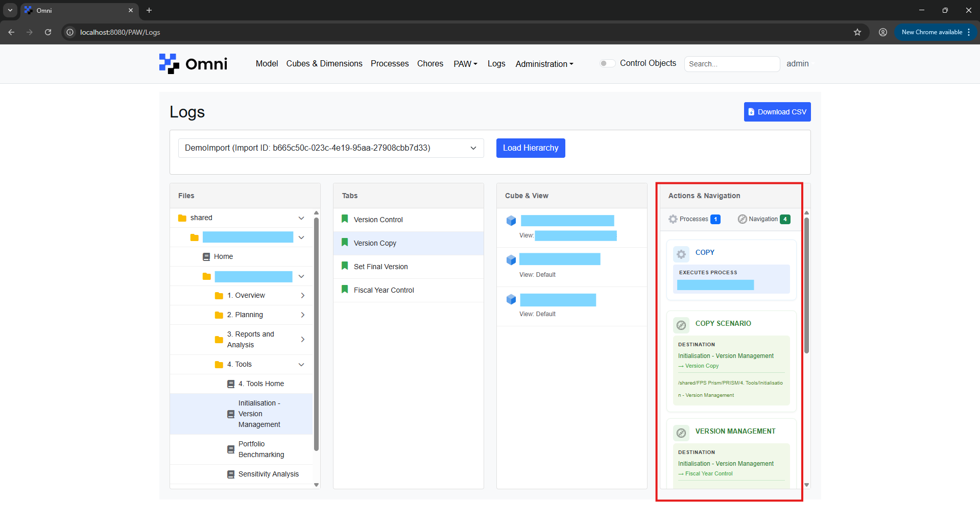Click the address bar URL
The height and width of the screenshot is (525, 980).
(120, 32)
